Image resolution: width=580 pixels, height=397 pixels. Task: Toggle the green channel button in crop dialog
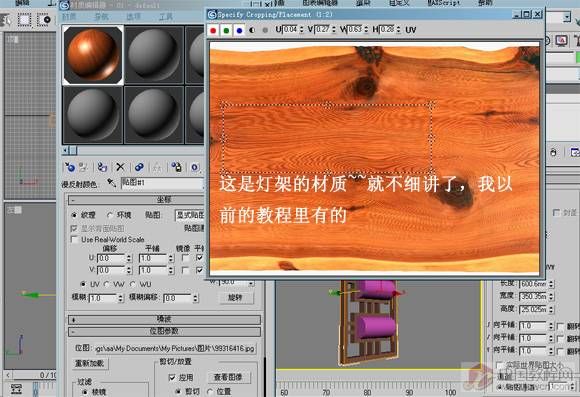(226, 30)
